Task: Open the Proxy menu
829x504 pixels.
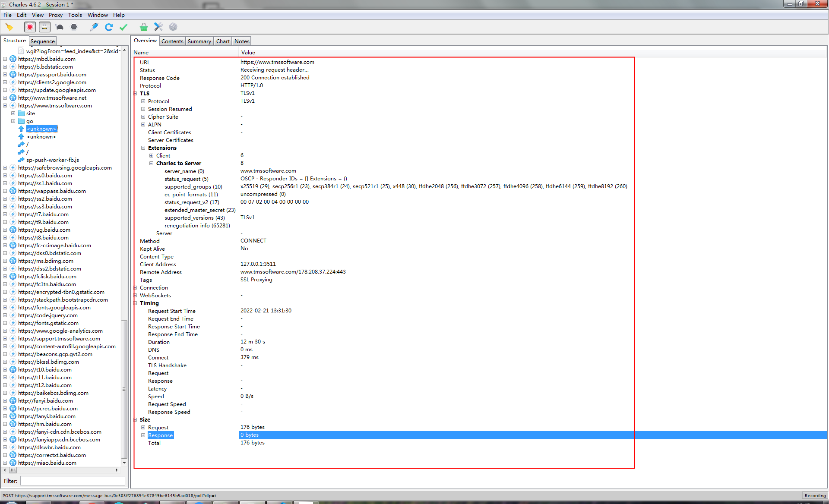Action: tap(55, 15)
